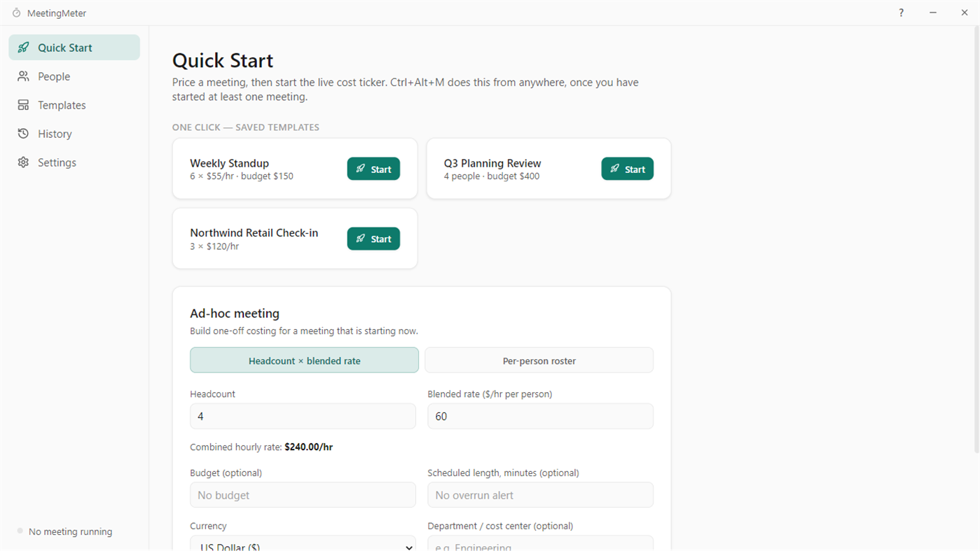This screenshot has height=551, width=980.
Task: Click the "4 people · budget $400" text
Action: tap(492, 176)
